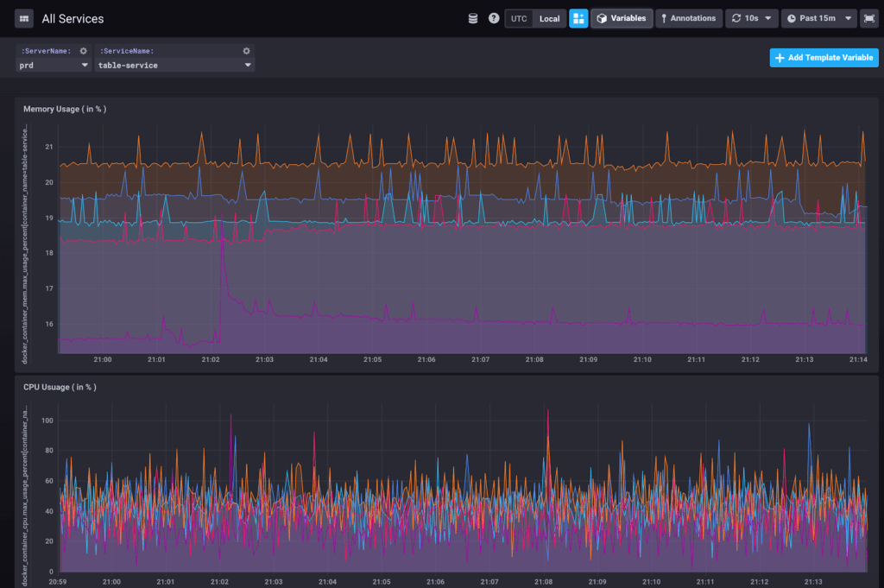Click the auto-refresh arrows icon
The image size is (884, 588).
pos(736,18)
